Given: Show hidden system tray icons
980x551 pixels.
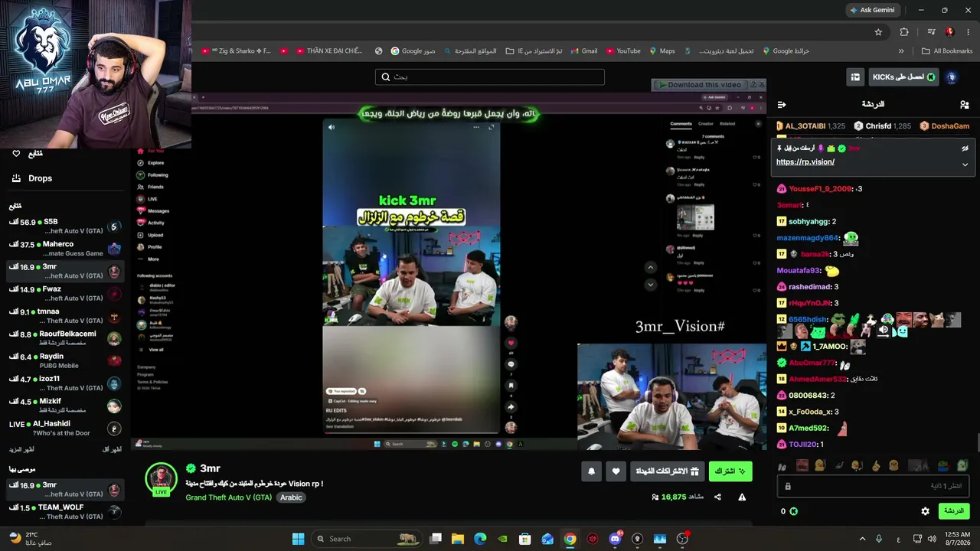Looking at the screenshot, I should (x=861, y=539).
